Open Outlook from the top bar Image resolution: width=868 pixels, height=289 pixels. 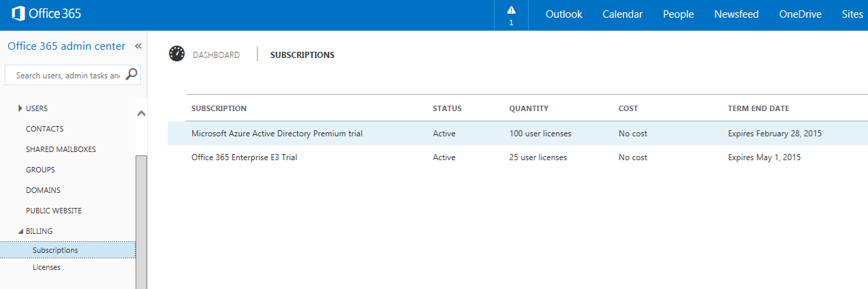pyautogui.click(x=564, y=14)
